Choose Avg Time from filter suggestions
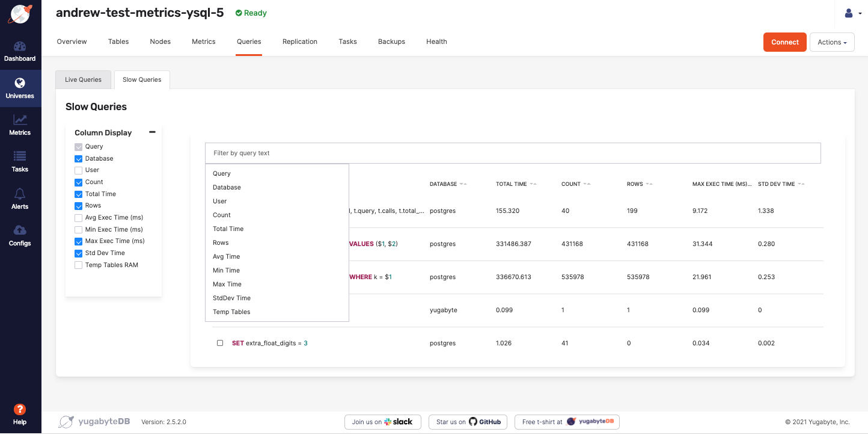This screenshot has width=868, height=435. (x=277, y=256)
